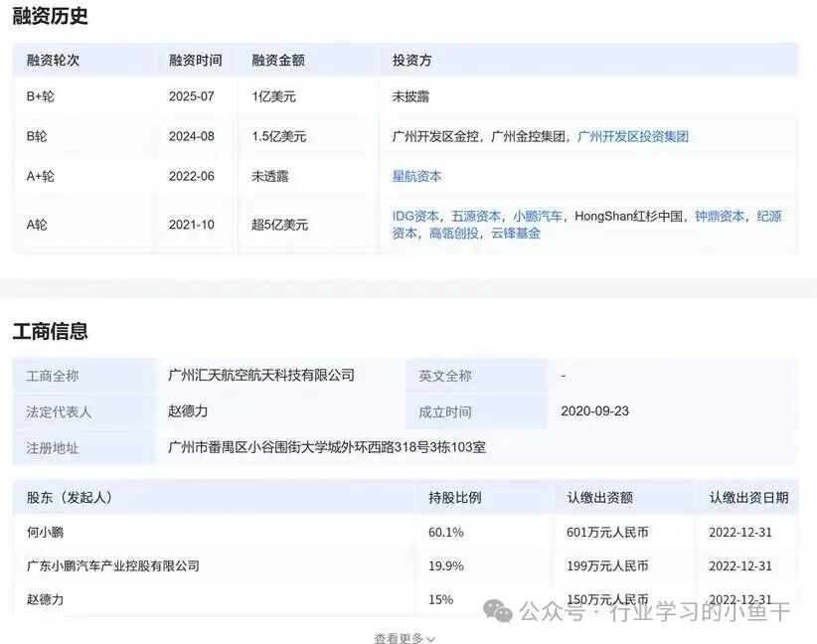The image size is (817, 644).
Task: Select the 1.5亿美元 amount cell
Action: 278,136
